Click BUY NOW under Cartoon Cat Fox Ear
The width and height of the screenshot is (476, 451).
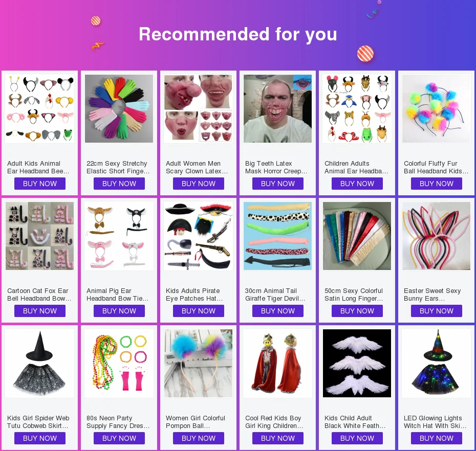pos(40,311)
